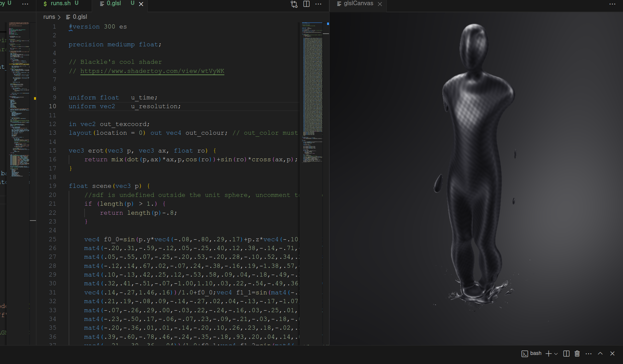This screenshot has height=364, width=623.
Task: Open terminal panel more actions menu
Action: (x=589, y=353)
